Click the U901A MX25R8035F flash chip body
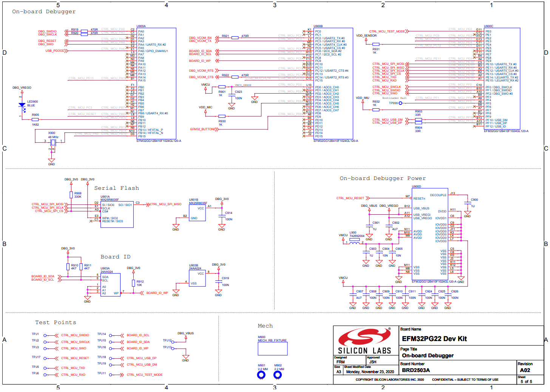The height and width of the screenshot is (392, 550). click(x=117, y=214)
